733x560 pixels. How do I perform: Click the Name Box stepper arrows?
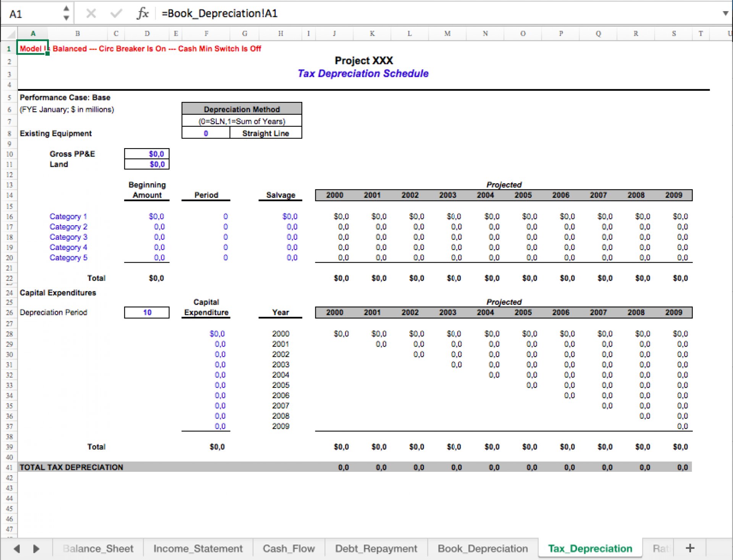[66, 13]
